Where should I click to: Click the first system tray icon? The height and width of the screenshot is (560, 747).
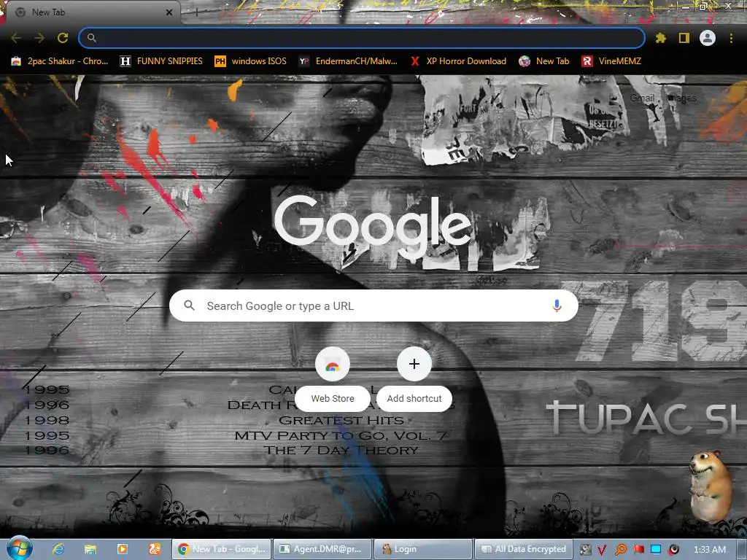(585, 550)
